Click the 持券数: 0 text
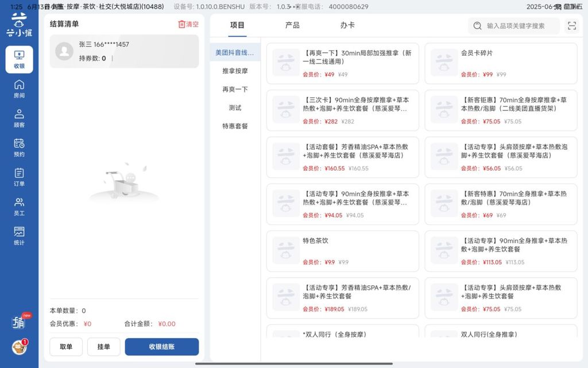 [92, 58]
